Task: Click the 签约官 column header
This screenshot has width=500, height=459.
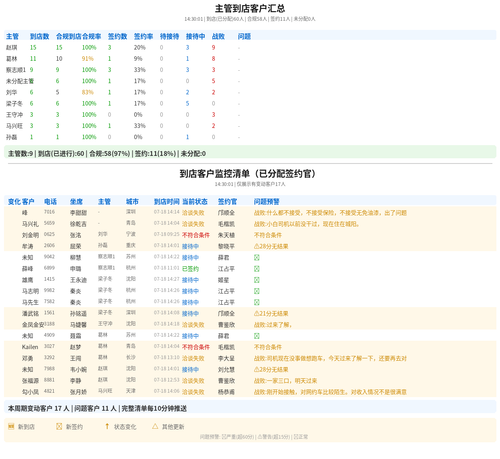Action: coord(227,201)
